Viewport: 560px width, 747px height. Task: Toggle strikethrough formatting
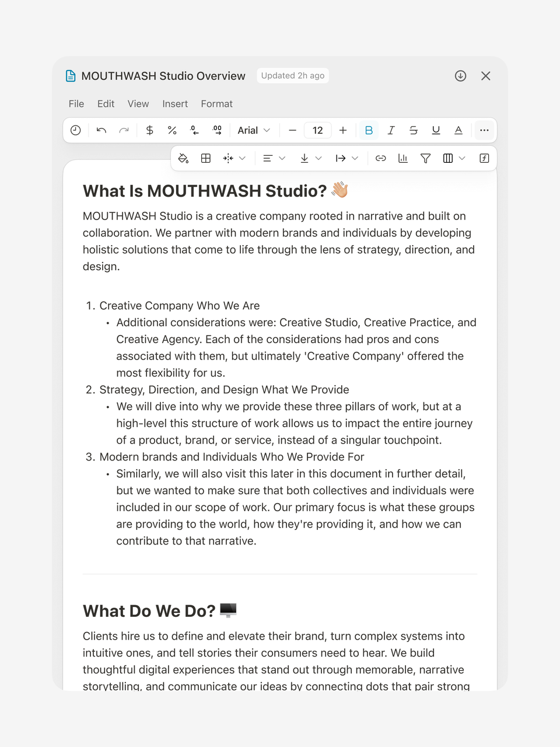tap(414, 130)
